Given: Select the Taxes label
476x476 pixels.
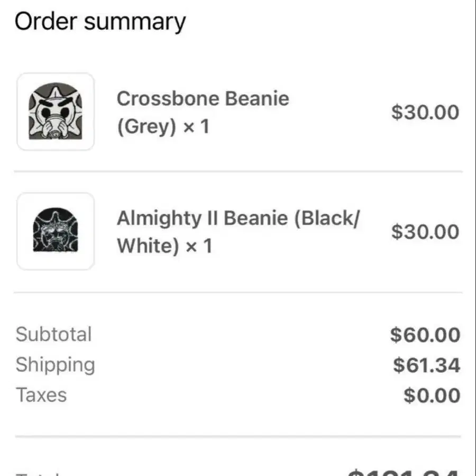Looking at the screenshot, I should [41, 395].
